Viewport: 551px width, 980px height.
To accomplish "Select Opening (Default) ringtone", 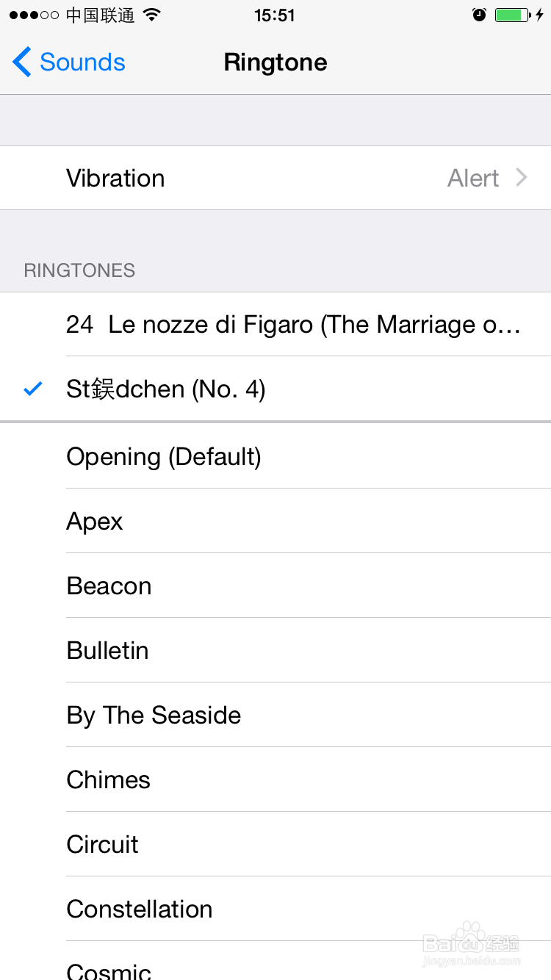I will [x=164, y=457].
